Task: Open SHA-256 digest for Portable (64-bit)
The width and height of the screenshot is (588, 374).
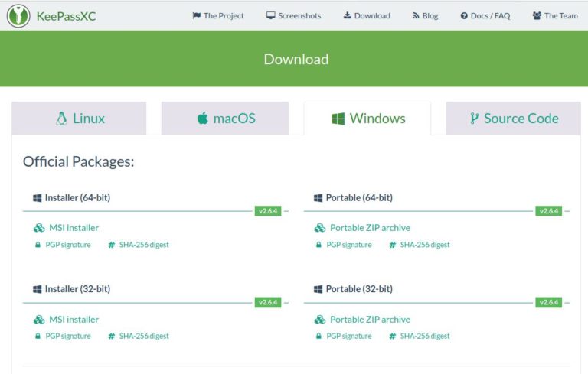Action: click(x=425, y=245)
